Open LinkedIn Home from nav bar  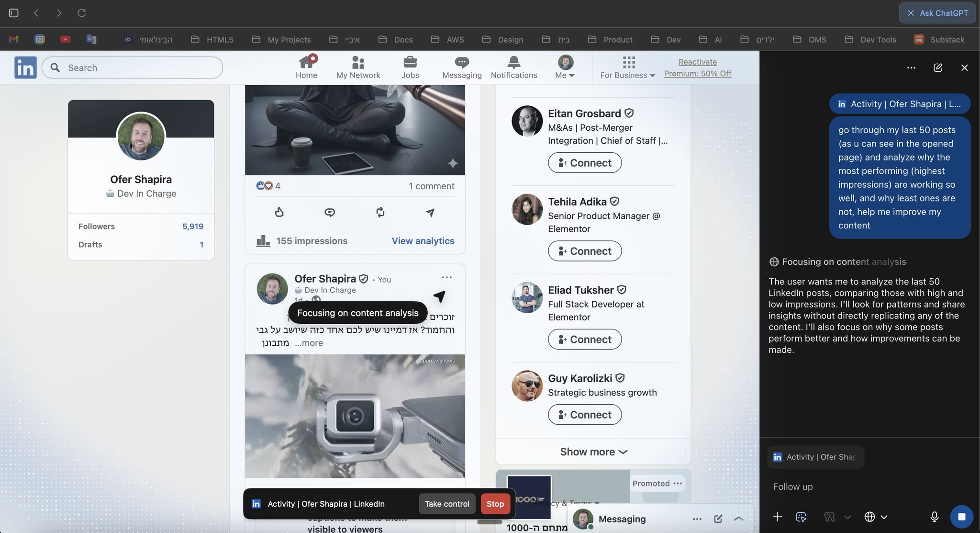(x=306, y=67)
